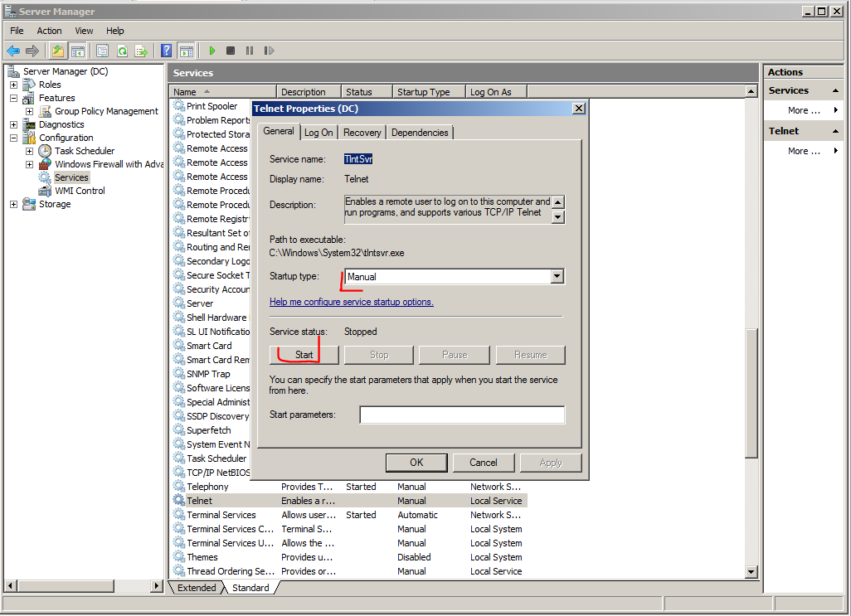851x616 pixels.
Task: Click the console tree horizontal scrollbar thumb
Action: point(66,585)
